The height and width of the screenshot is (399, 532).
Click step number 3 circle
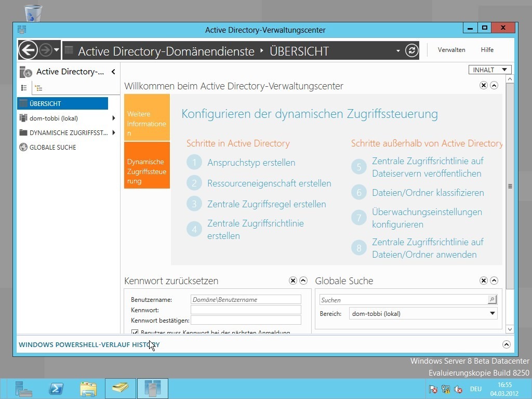tap(194, 204)
